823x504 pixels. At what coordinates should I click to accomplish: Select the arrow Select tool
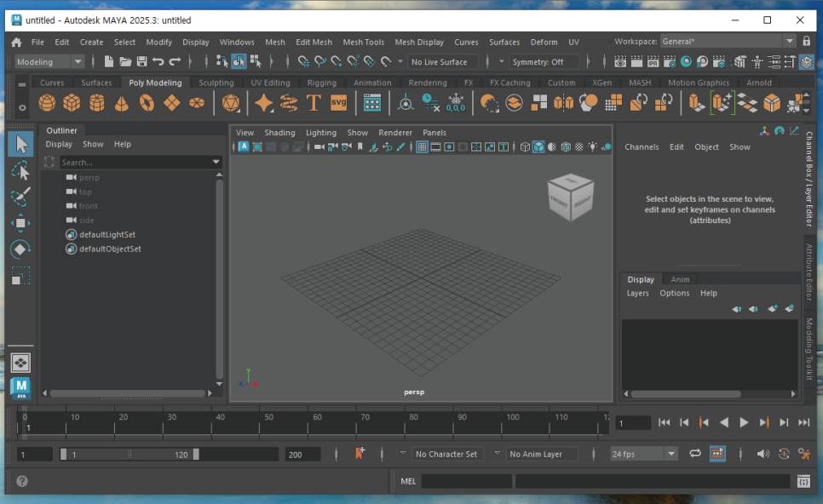pyautogui.click(x=20, y=144)
